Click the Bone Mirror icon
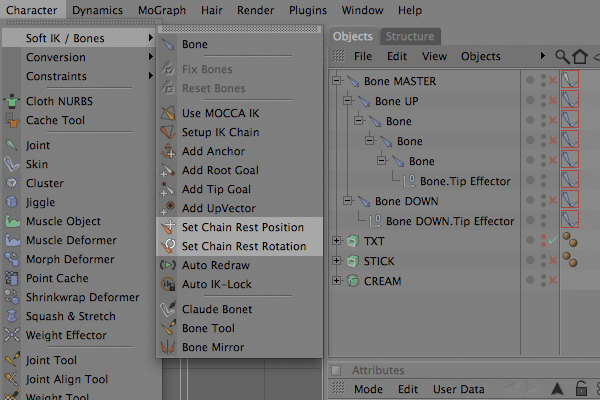This screenshot has width=600, height=400. coord(168,347)
